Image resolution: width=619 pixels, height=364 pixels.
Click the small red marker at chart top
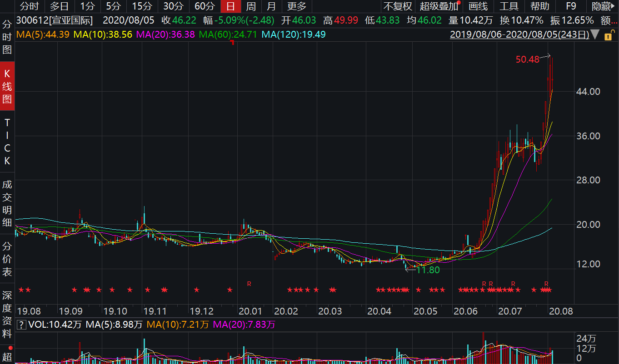[233, 43]
